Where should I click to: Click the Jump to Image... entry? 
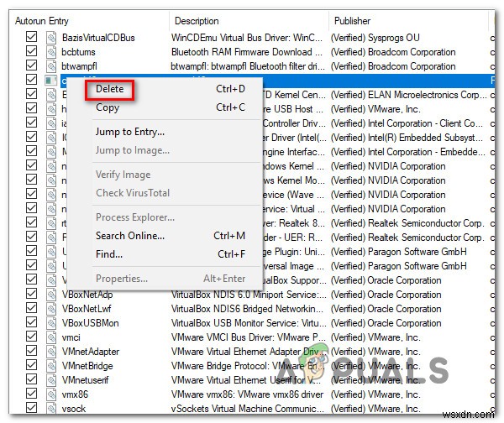[133, 150]
